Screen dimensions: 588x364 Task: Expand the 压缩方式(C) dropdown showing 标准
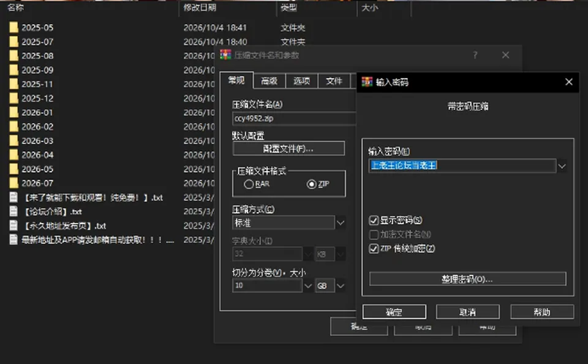[340, 223]
